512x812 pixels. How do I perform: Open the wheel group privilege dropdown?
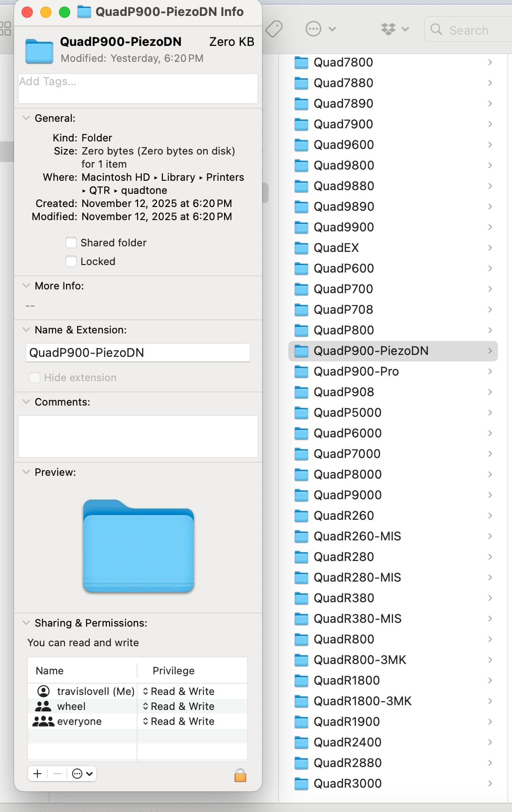point(179,706)
